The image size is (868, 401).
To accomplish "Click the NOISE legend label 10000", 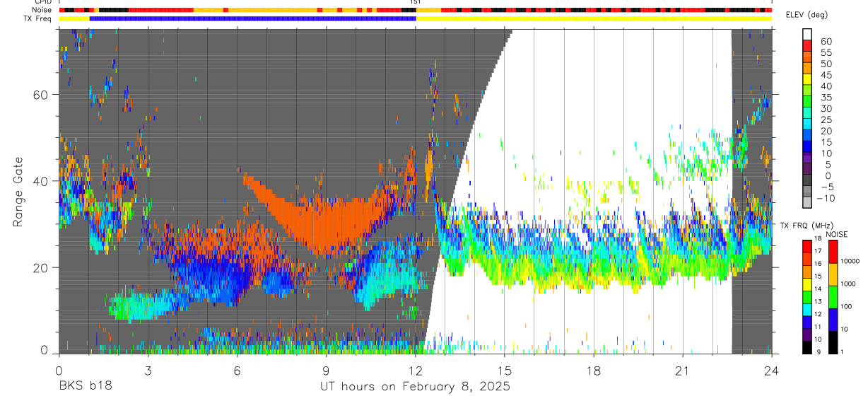I will [x=851, y=262].
